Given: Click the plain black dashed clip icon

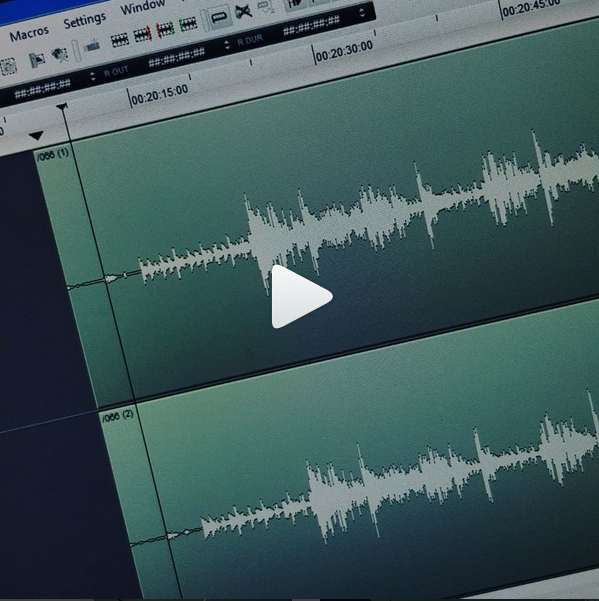Looking at the screenshot, I should click(119, 40).
